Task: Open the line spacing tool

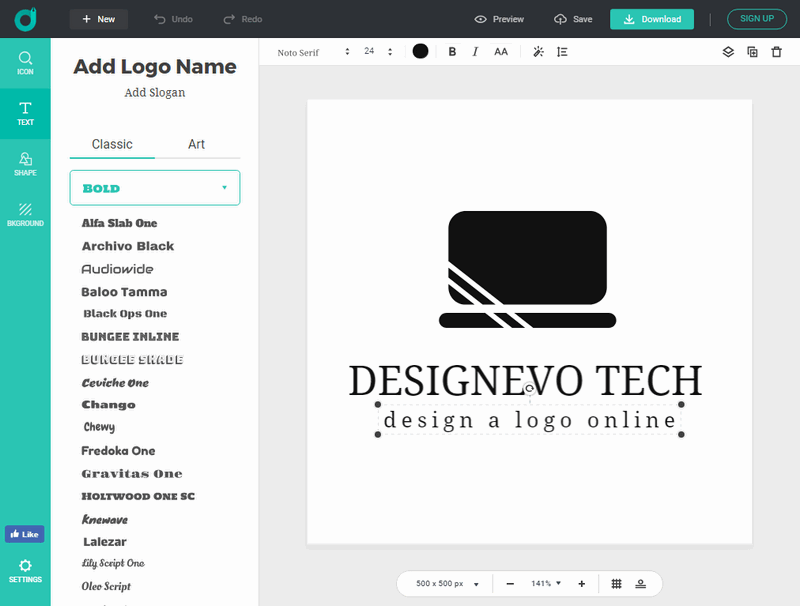Action: pyautogui.click(x=562, y=51)
